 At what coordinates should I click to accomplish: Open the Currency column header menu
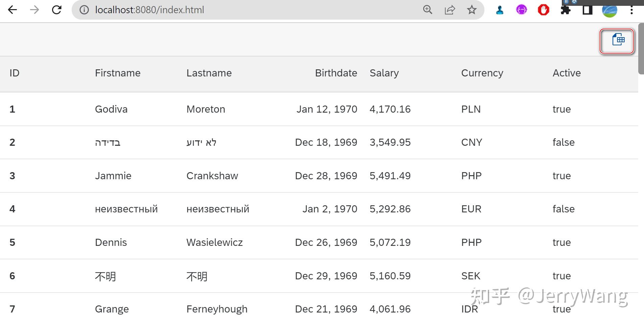coord(482,73)
